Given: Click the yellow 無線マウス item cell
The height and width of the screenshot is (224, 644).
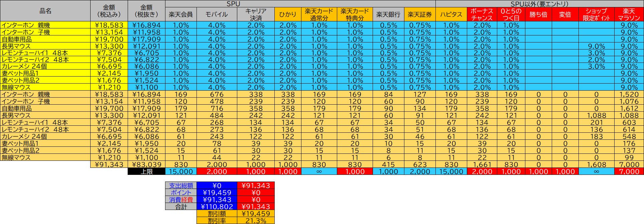Looking at the screenshot, I should [x=45, y=87].
